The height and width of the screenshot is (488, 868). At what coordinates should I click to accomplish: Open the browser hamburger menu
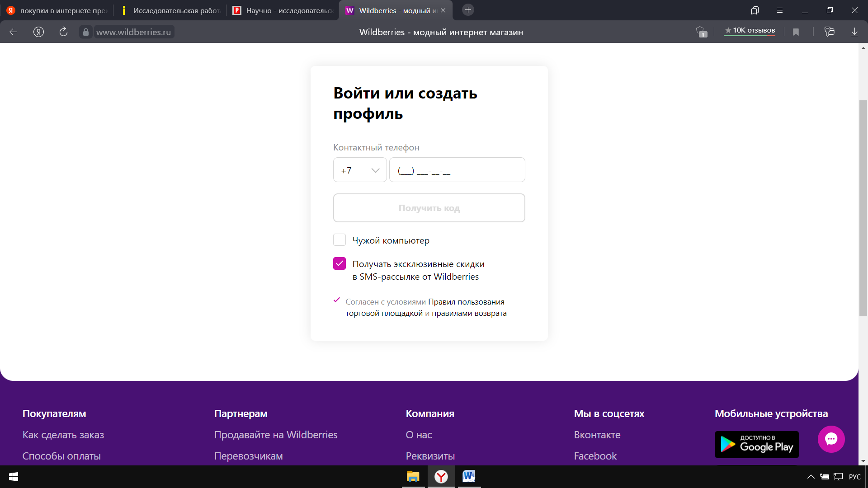pyautogui.click(x=780, y=10)
